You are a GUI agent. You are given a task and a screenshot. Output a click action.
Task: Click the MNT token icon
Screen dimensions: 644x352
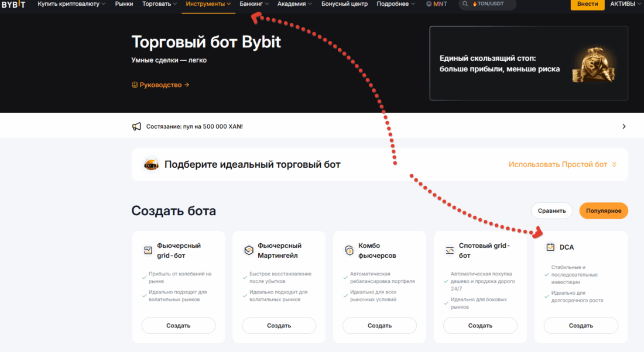pyautogui.click(x=429, y=4)
